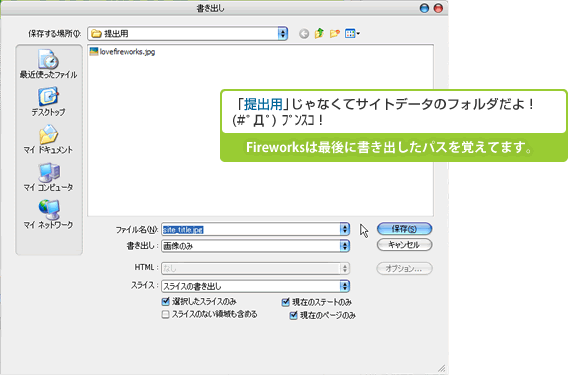Toggle 現在のページのみ checkbox
The image size is (568, 375).
[x=293, y=315]
